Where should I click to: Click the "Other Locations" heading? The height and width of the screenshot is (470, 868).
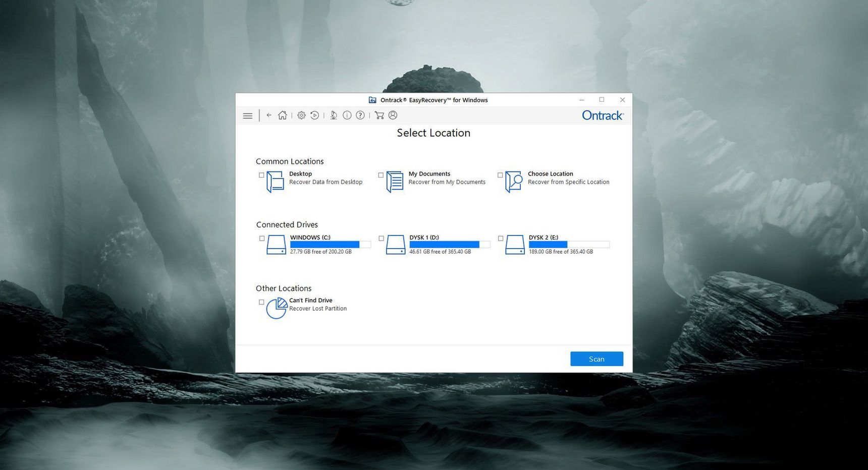click(284, 288)
